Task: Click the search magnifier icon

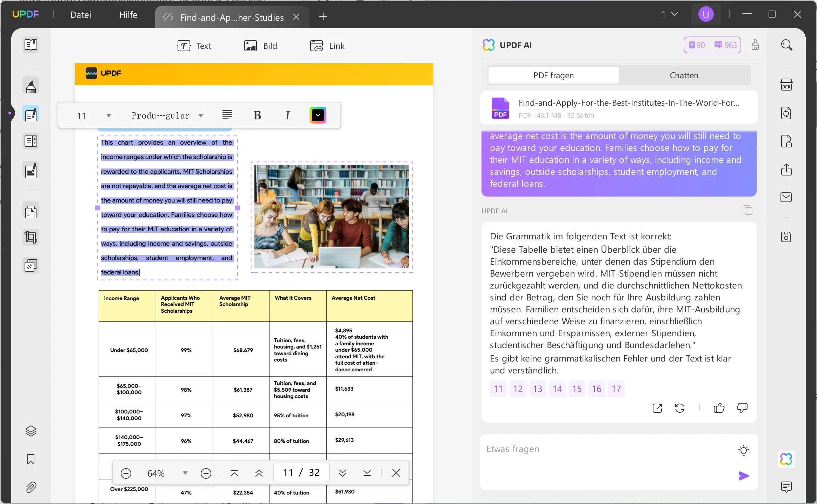Action: point(786,45)
